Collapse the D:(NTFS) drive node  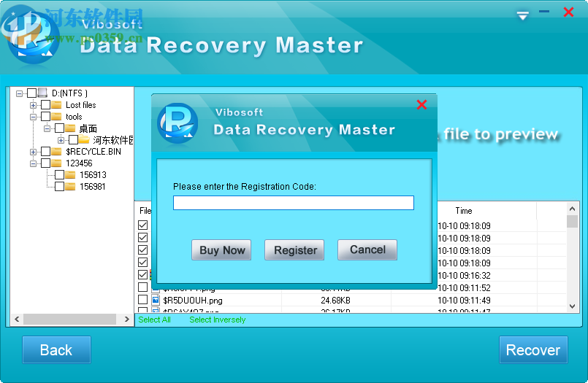tap(19, 93)
